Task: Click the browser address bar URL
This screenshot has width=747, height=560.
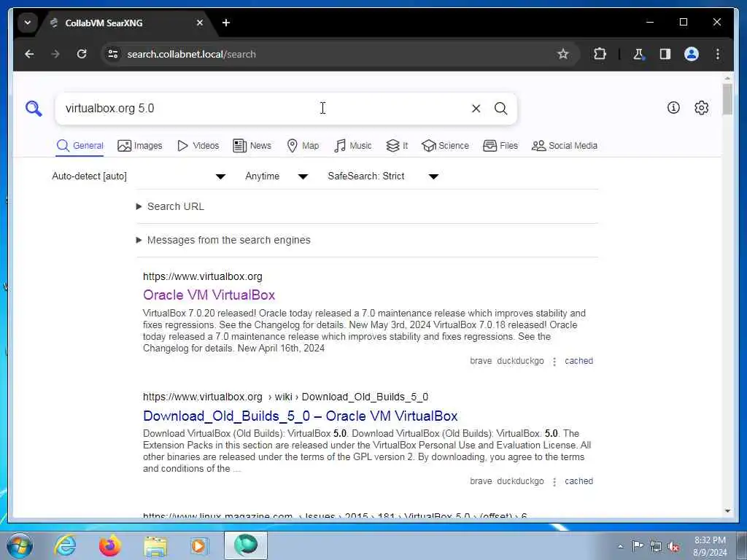Action: tap(192, 54)
